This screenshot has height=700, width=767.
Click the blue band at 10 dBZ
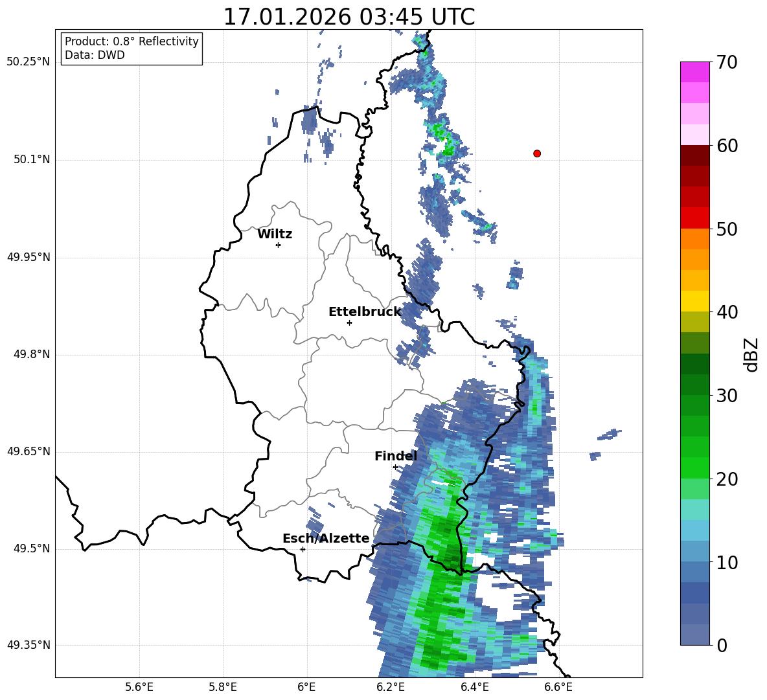coord(694,552)
